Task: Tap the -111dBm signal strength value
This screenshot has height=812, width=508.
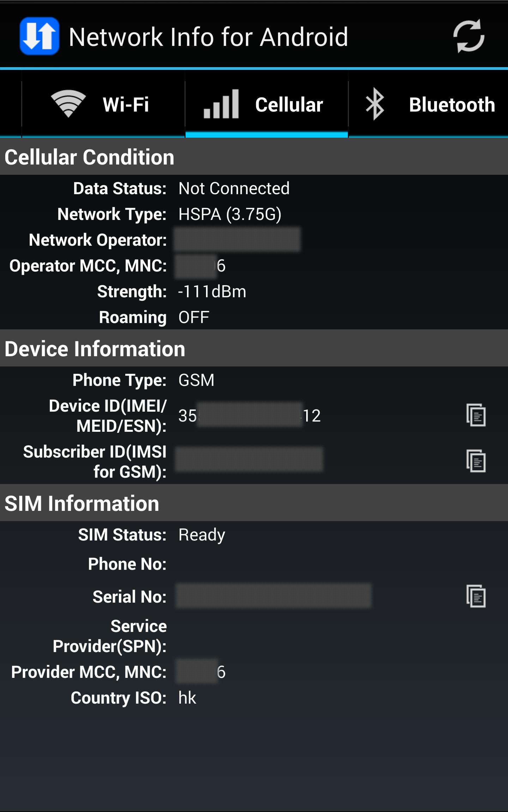Action: pyautogui.click(x=212, y=292)
